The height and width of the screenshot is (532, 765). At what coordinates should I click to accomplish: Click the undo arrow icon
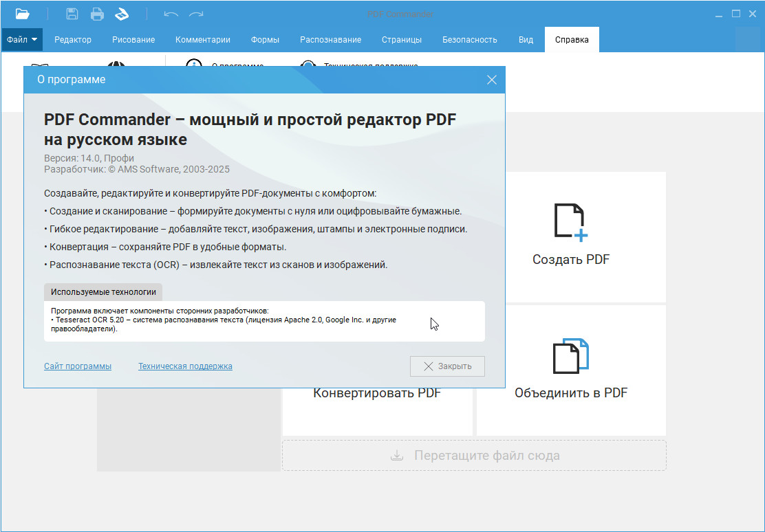pos(171,14)
